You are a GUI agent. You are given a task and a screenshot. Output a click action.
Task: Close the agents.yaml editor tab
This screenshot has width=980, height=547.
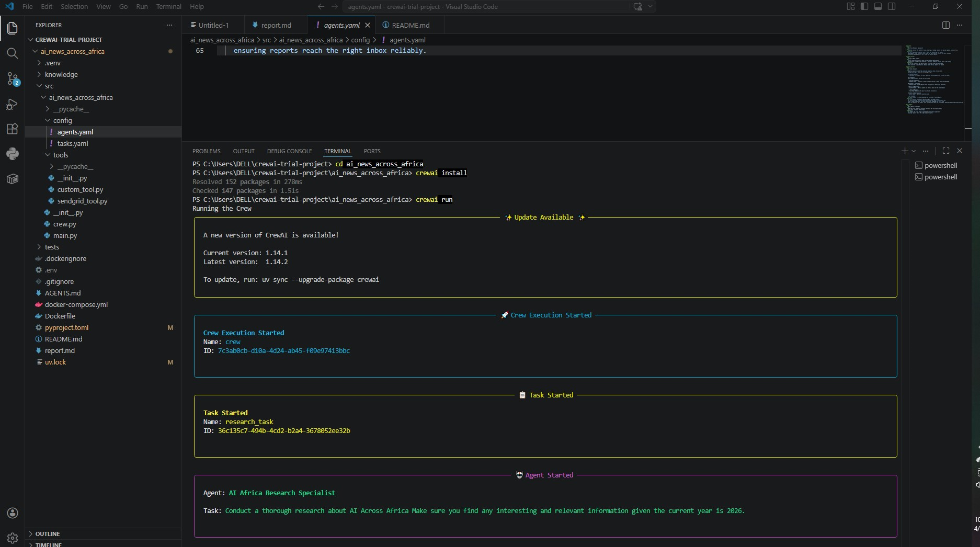(x=368, y=25)
